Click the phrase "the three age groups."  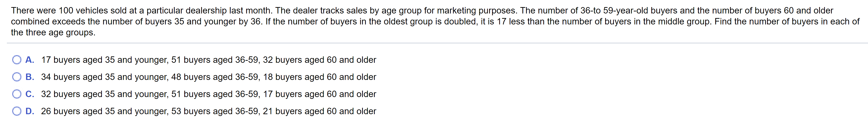click(x=53, y=33)
